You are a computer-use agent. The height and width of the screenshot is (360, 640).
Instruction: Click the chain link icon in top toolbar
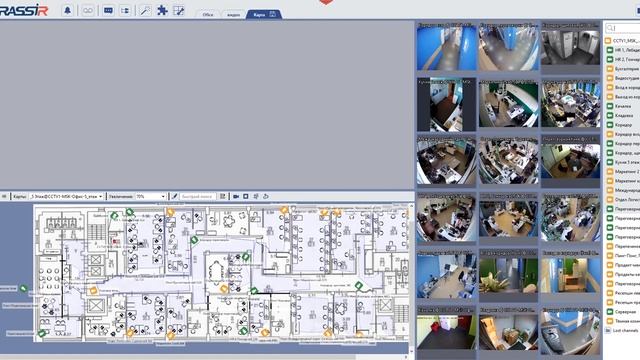click(x=88, y=11)
